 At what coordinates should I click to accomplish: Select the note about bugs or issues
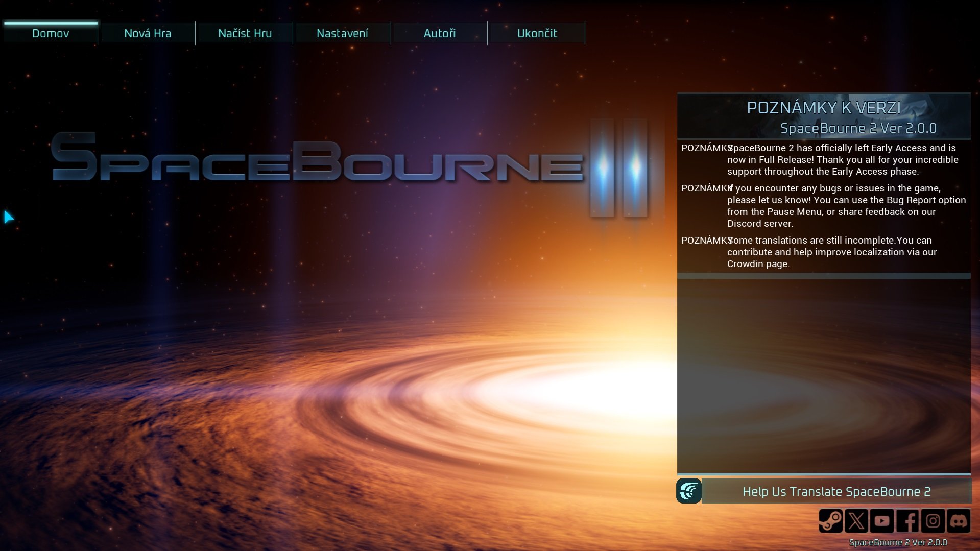824,206
